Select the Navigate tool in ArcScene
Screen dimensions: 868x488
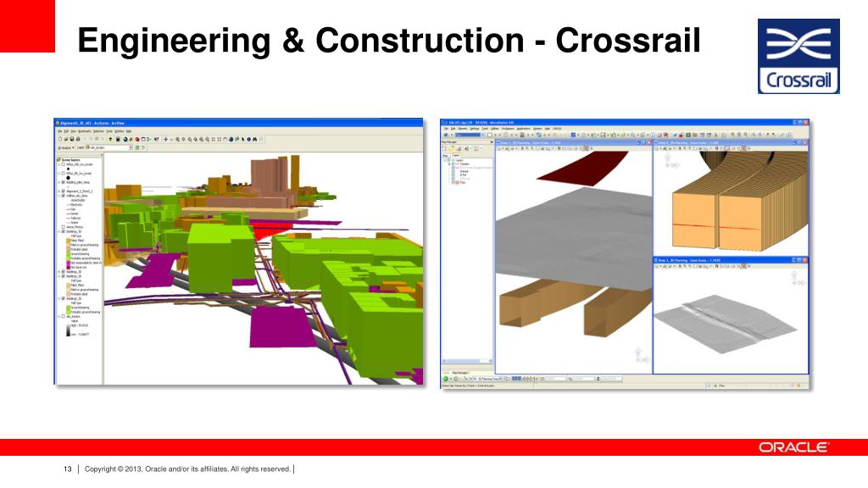[x=165, y=139]
